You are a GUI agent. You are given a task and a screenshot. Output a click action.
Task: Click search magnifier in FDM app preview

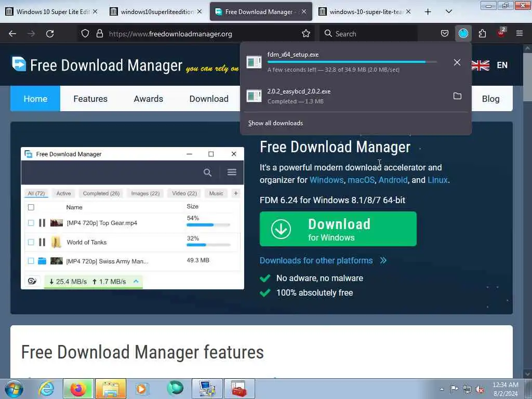pyautogui.click(x=207, y=172)
